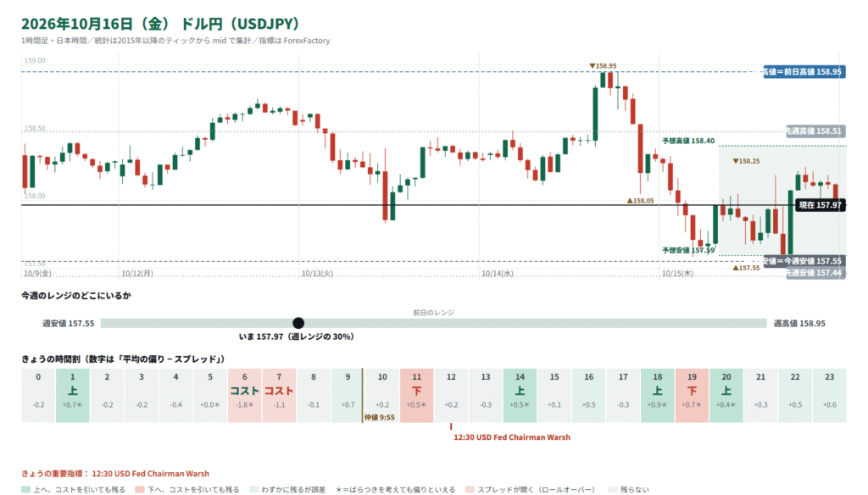Click the 予想高値 158.40 label
This screenshot has width=868, height=495.
pyautogui.click(x=688, y=141)
